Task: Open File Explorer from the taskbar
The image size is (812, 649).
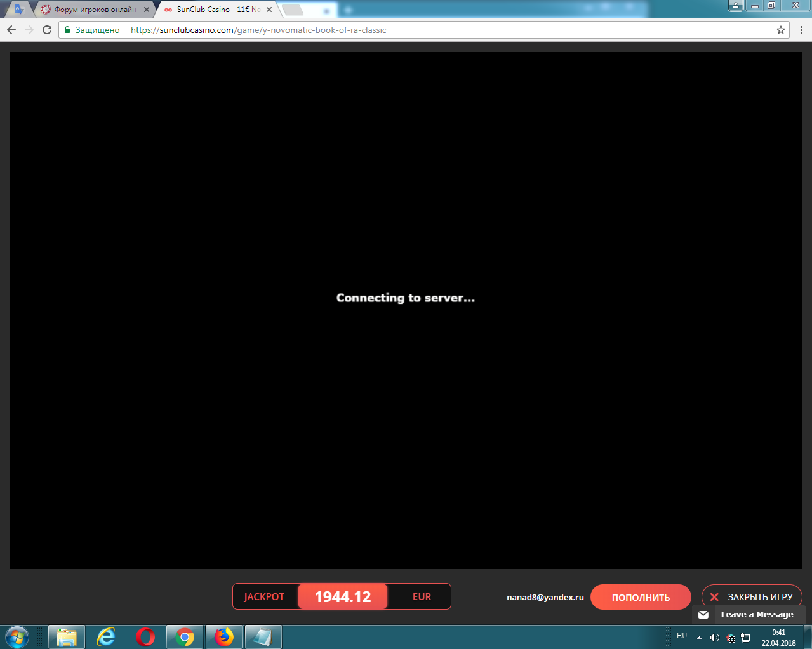Action: point(67,637)
